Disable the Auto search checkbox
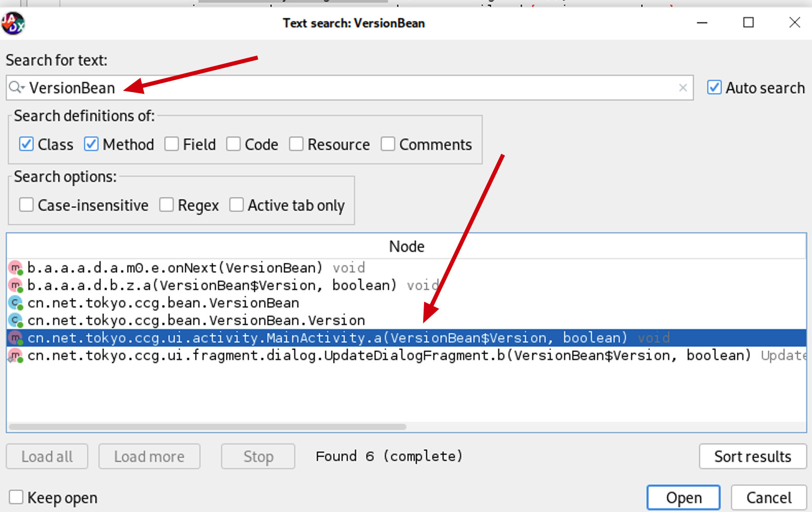 (x=714, y=88)
